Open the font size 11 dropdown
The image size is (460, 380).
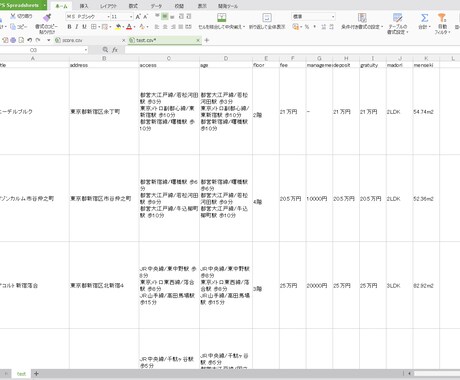[x=131, y=17]
